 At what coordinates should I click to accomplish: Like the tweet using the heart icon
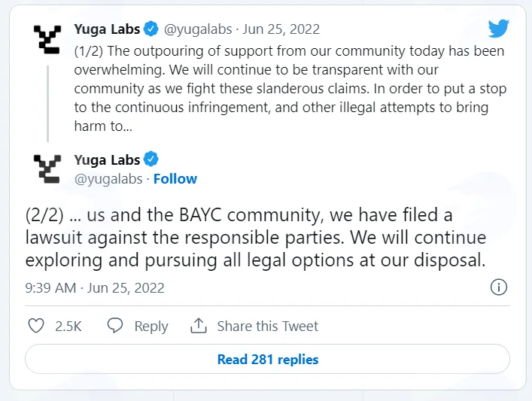click(x=36, y=326)
